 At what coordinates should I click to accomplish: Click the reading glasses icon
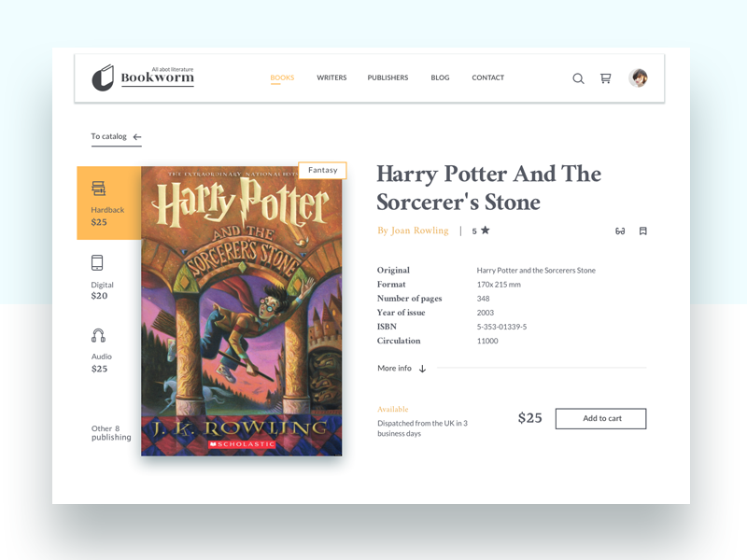(x=620, y=231)
